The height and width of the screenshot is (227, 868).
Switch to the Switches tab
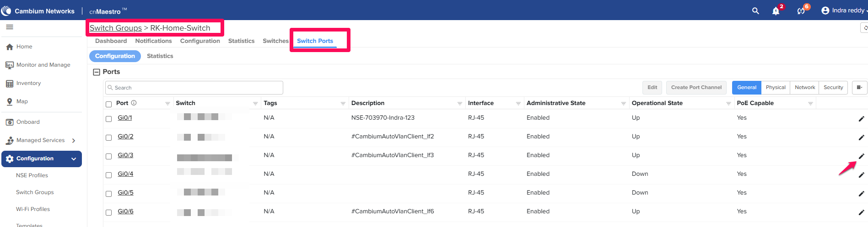[275, 41]
